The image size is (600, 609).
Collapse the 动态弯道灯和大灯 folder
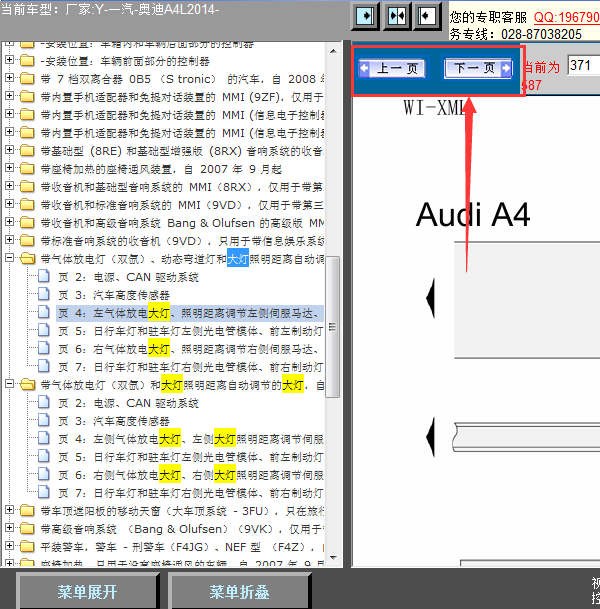[x=9, y=258]
